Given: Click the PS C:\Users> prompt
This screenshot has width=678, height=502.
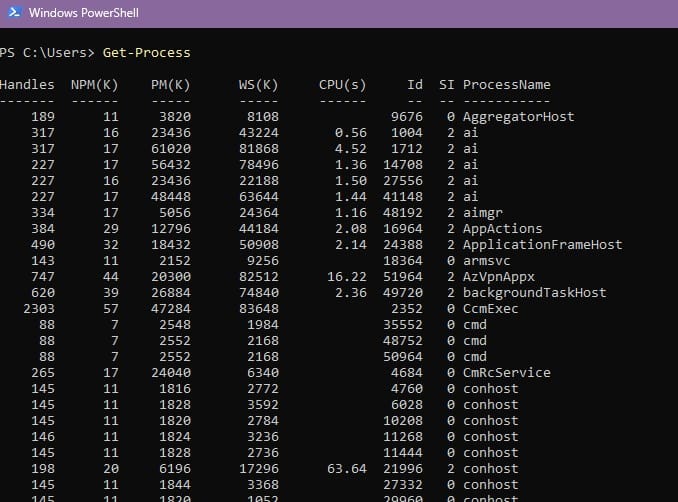Looking at the screenshot, I should pos(47,53).
